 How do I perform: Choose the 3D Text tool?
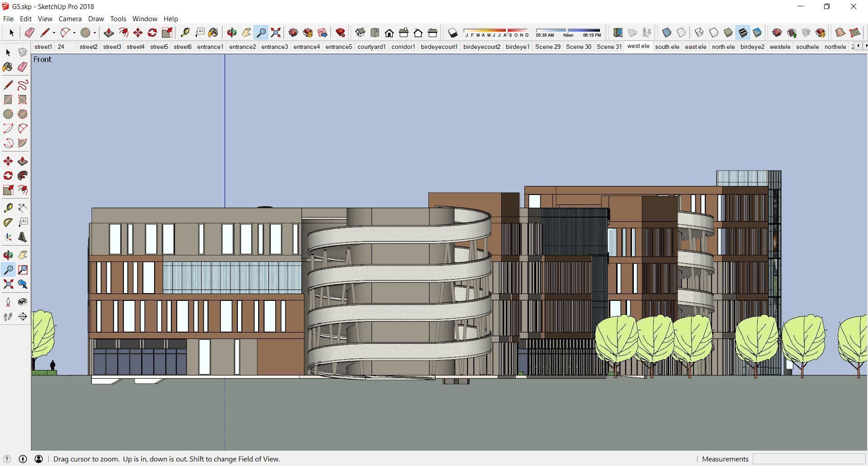click(23, 237)
